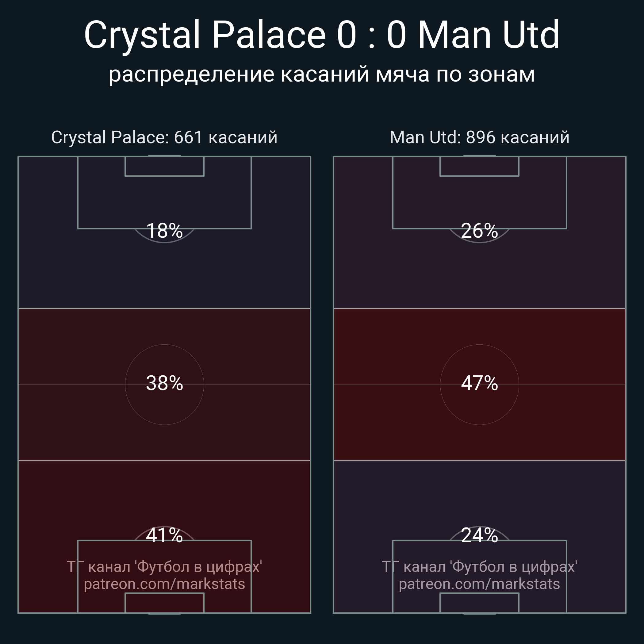
Task: Click the 18% label on Crystal Palace pitch
Action: [164, 231]
